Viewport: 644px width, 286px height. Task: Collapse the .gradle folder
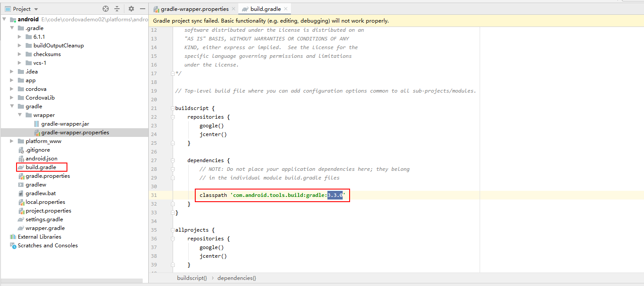[x=13, y=28]
